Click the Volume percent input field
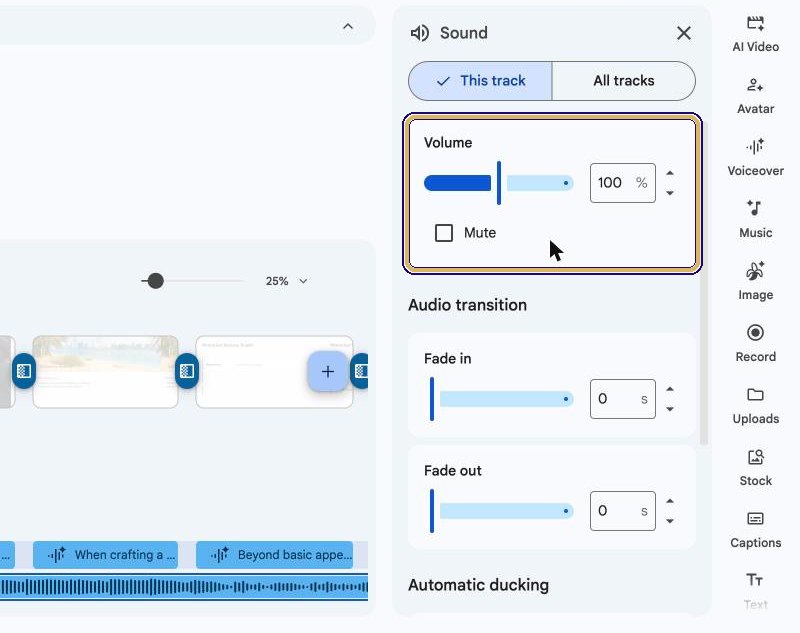Image resolution: width=800 pixels, height=633 pixels. (x=622, y=183)
